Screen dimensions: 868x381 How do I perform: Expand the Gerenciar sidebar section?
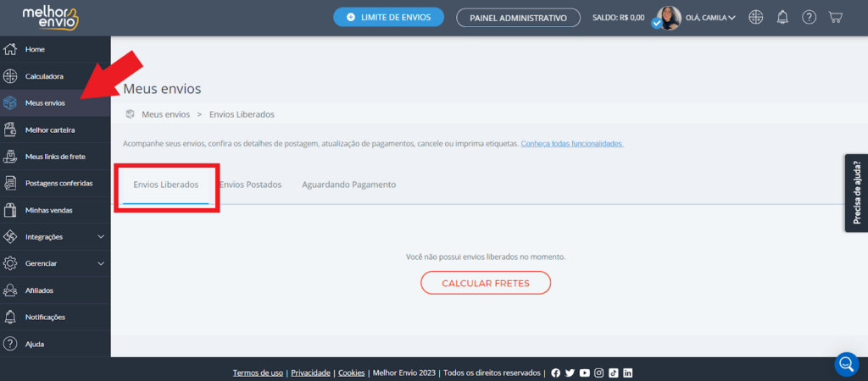[55, 264]
